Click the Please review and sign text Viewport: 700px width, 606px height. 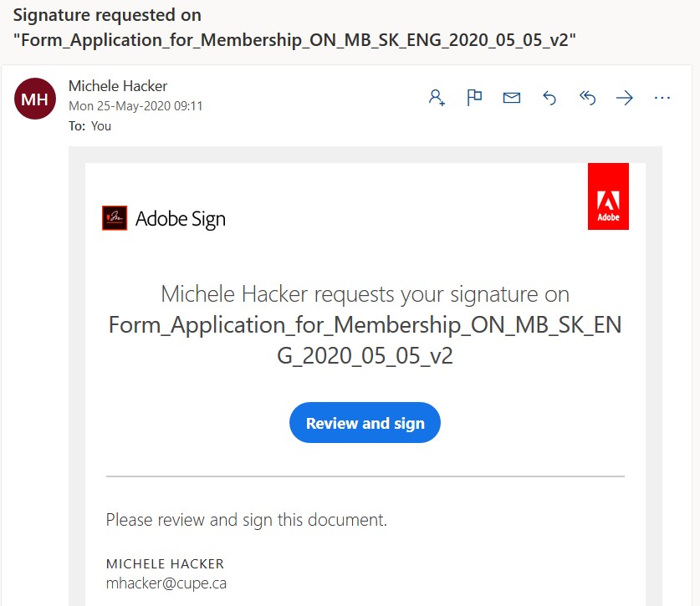(x=247, y=520)
